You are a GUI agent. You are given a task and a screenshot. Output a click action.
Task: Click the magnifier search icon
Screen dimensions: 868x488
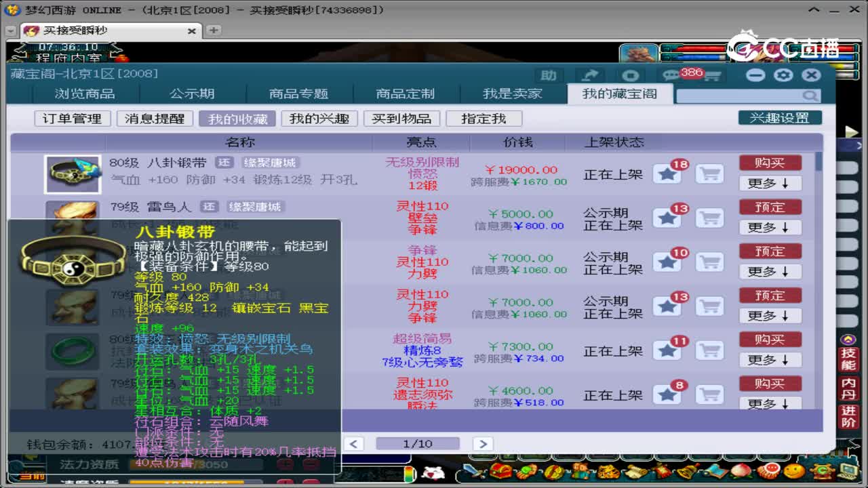pos(810,96)
